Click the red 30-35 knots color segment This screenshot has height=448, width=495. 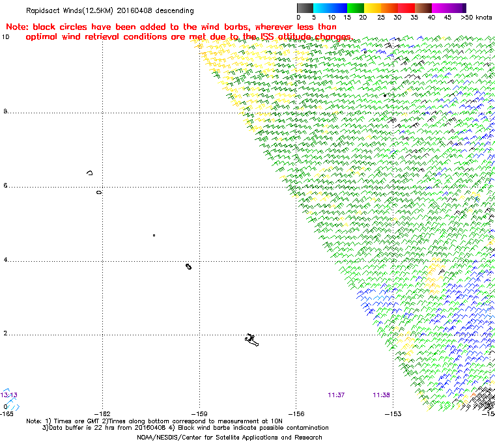406,8
